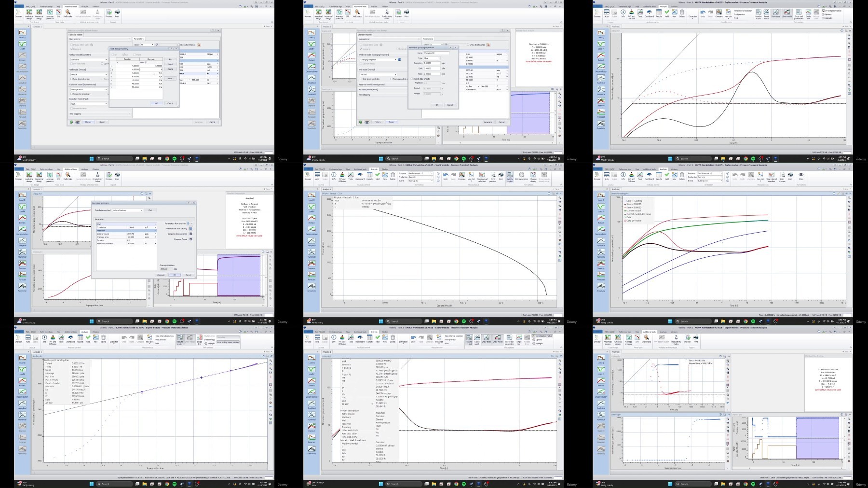The height and width of the screenshot is (488, 868).
Task: Switch to the Map tab in the Test design history window
Action: tap(58, 7)
